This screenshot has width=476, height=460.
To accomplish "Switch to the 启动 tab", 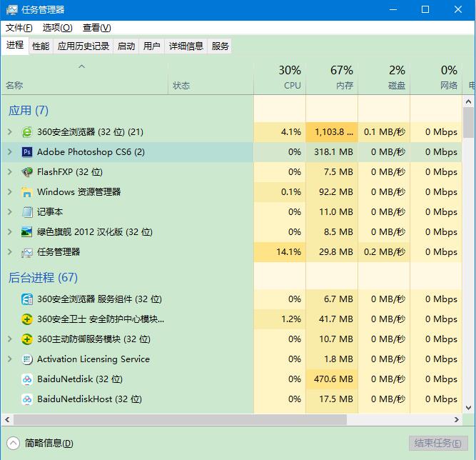I will 126,46.
